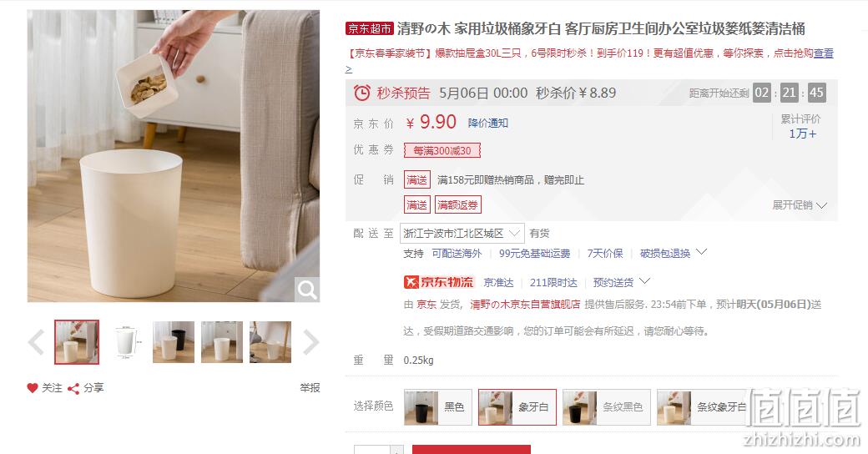Open the 浙江宁波市江北区城区 delivery dropdown
This screenshot has height=454, width=868.
pyautogui.click(x=462, y=233)
